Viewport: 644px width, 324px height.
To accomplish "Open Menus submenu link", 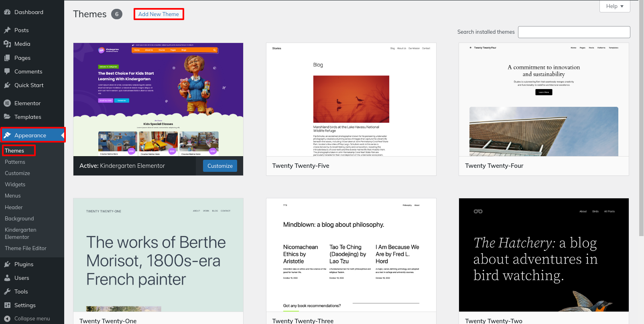I will [x=13, y=196].
